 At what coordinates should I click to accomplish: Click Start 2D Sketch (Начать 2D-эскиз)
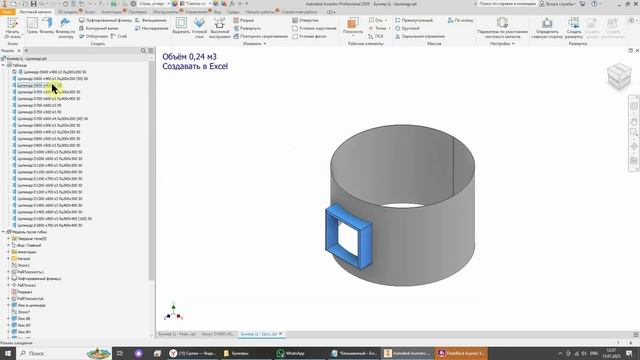[x=12, y=28]
